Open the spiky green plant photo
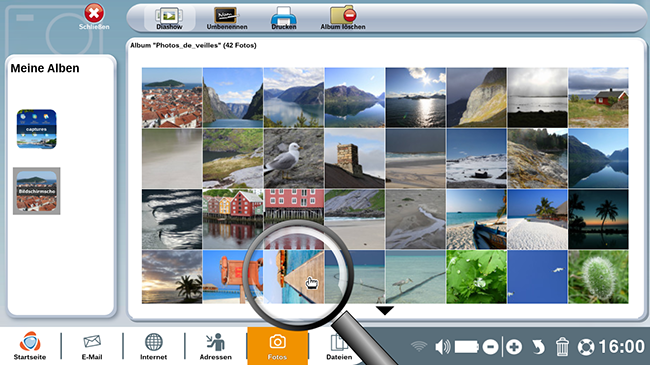This screenshot has width=650, height=365. click(598, 277)
